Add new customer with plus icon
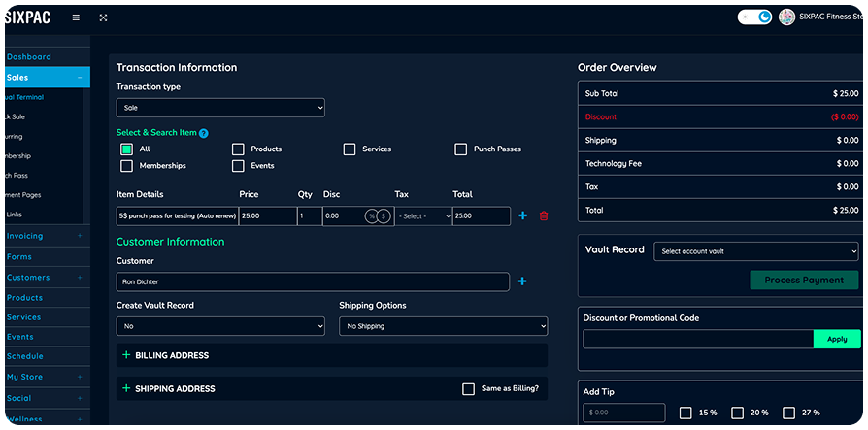 522,281
